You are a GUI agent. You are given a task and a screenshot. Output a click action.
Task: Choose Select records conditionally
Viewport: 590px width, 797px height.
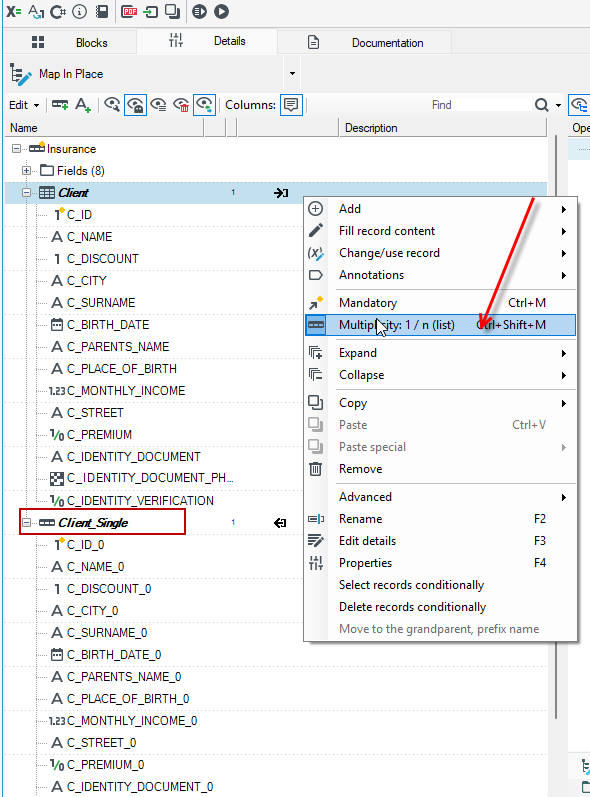pyautogui.click(x=440, y=585)
